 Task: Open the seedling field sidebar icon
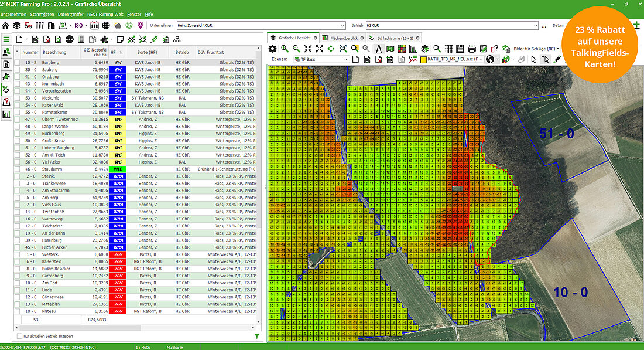[x=6, y=89]
